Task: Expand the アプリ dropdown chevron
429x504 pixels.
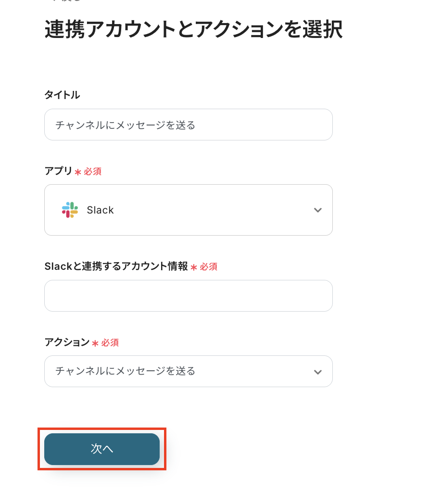Action: pyautogui.click(x=317, y=210)
